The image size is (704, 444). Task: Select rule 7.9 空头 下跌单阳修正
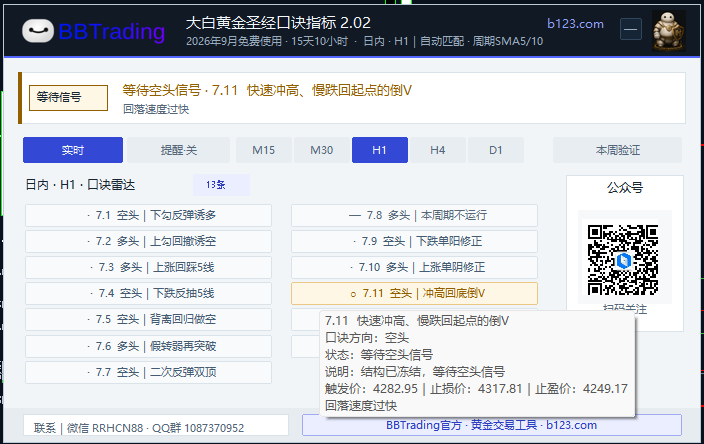414,242
